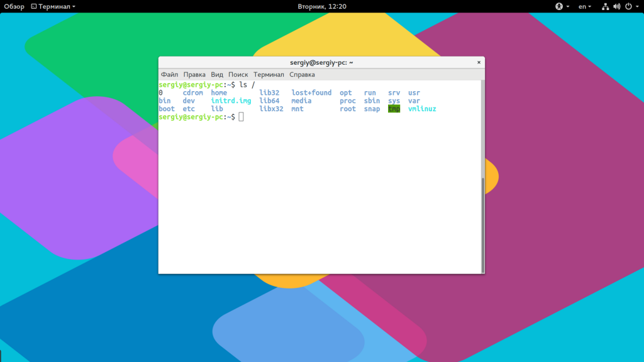The width and height of the screenshot is (644, 362).
Task: Open the Вид menu
Action: [x=217, y=74]
